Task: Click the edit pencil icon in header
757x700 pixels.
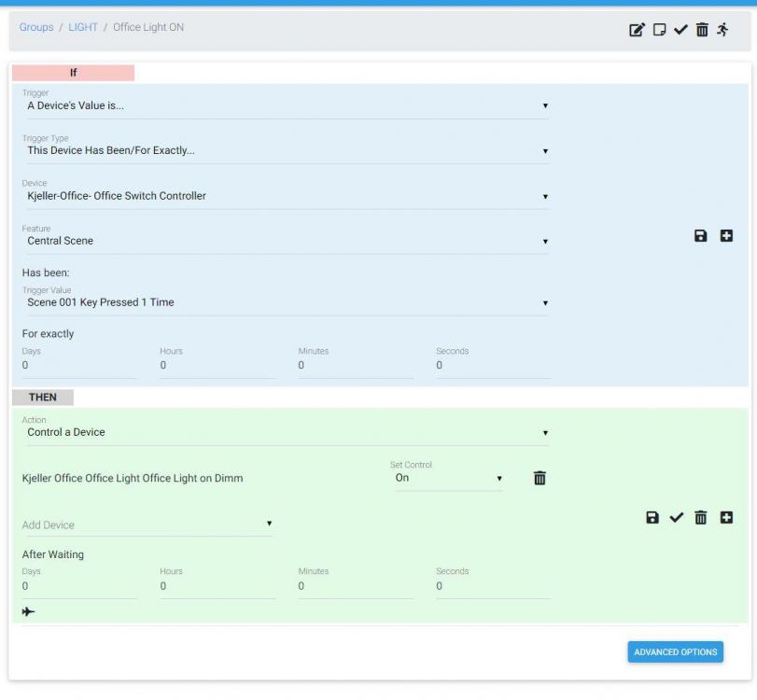Action: click(637, 30)
